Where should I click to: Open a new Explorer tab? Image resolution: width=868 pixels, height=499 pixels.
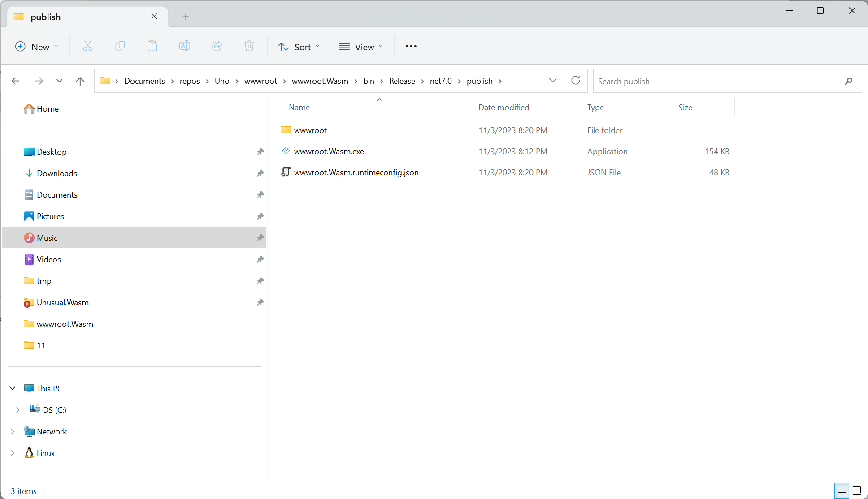click(x=186, y=17)
